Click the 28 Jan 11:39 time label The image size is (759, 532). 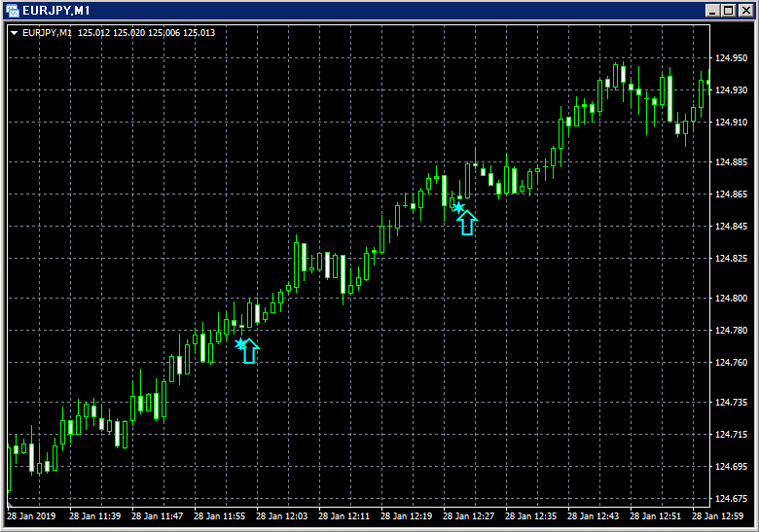pyautogui.click(x=95, y=516)
